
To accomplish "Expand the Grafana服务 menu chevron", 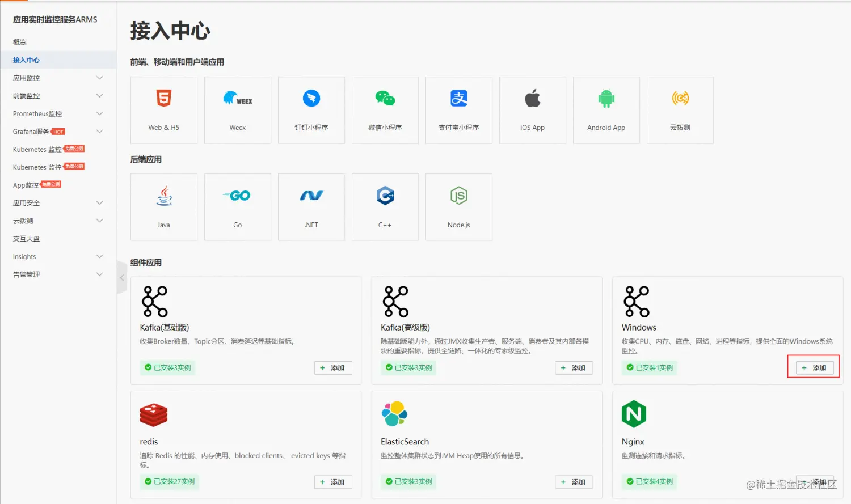I will (100, 132).
